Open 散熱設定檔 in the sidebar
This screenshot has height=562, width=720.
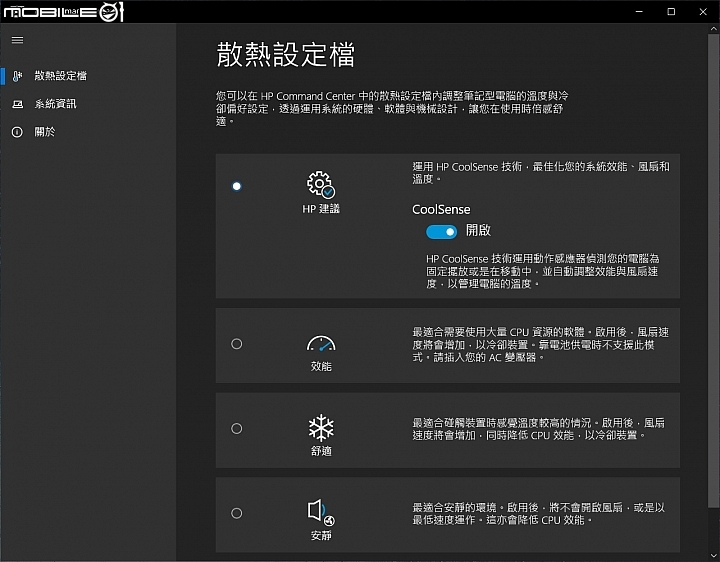click(x=88, y=76)
